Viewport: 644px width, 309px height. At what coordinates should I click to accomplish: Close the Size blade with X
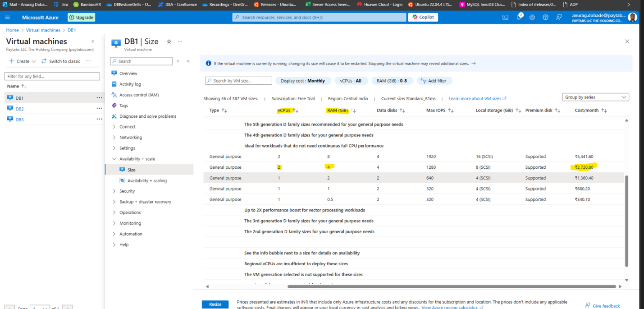coord(627,42)
